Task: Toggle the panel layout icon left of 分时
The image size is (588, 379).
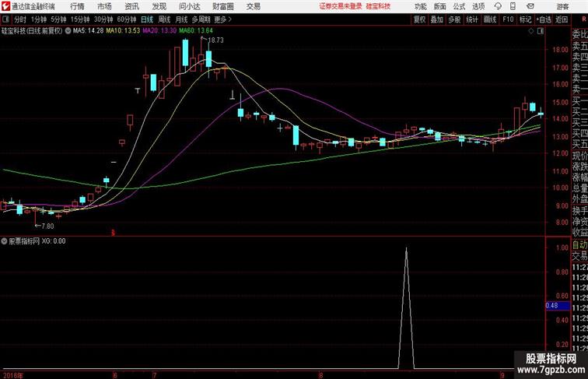Action: pos(5,19)
